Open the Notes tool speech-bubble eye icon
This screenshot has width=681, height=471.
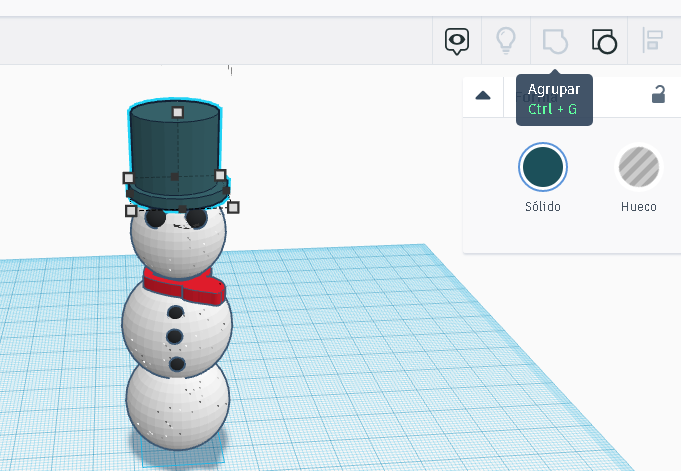tap(456, 41)
